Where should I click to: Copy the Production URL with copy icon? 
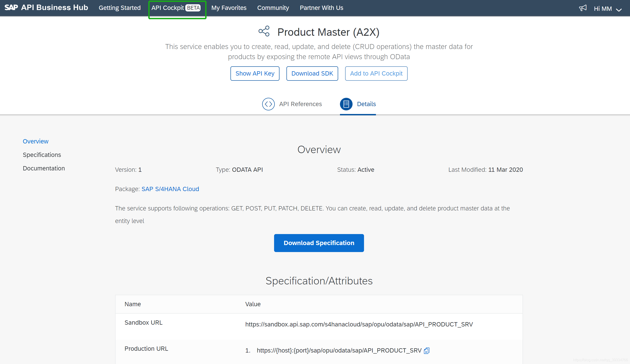(427, 351)
